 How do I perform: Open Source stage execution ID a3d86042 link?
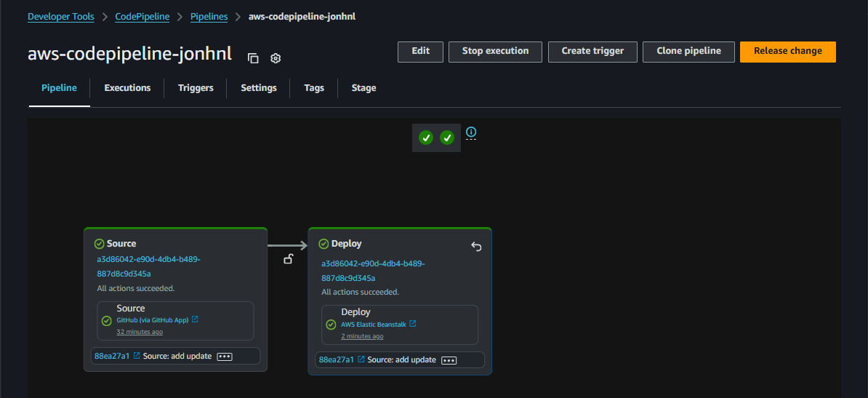point(149,266)
